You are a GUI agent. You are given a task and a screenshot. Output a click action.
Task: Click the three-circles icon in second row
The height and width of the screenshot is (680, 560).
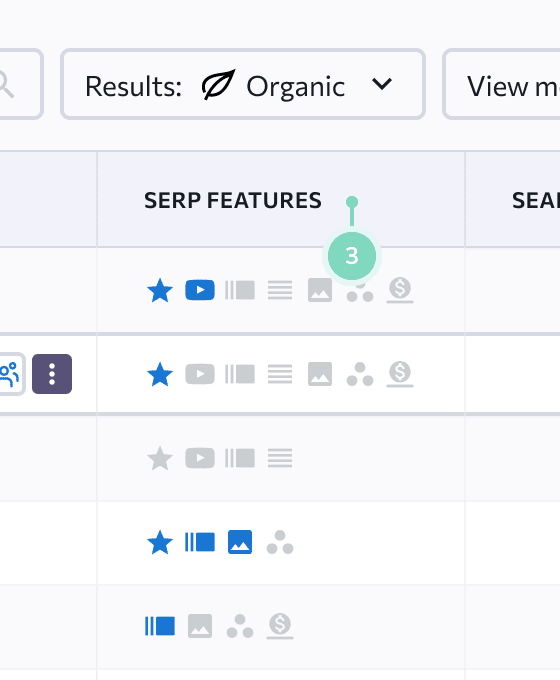pyautogui.click(x=360, y=374)
